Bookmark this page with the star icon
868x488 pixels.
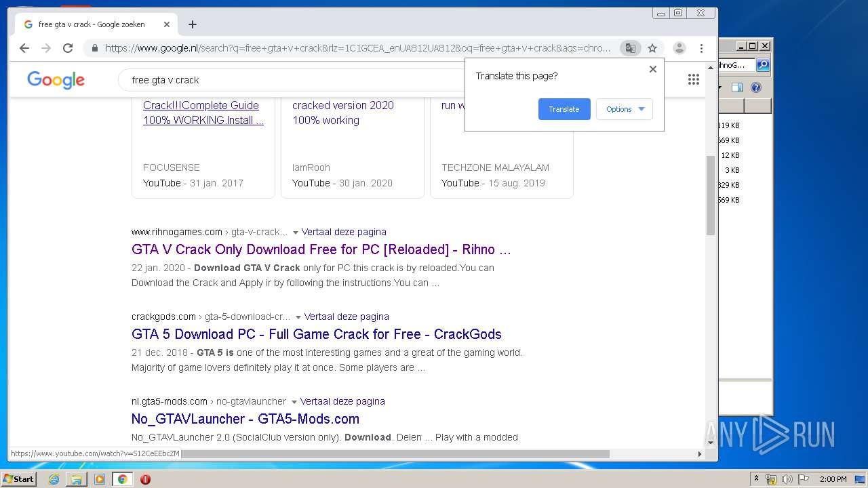click(652, 48)
